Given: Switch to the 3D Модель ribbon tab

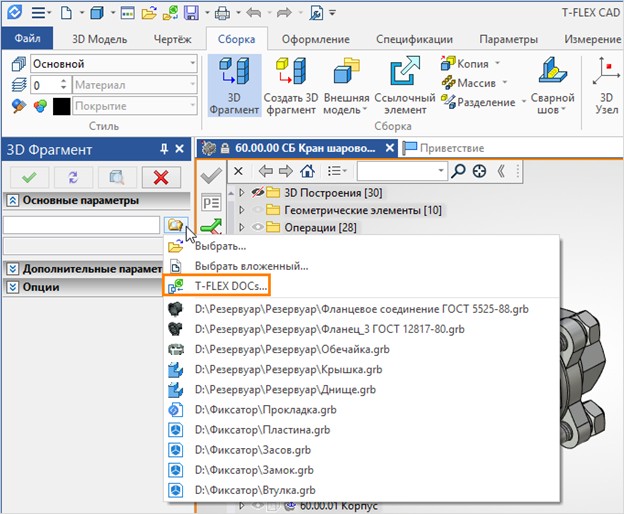Looking at the screenshot, I should 99,39.
